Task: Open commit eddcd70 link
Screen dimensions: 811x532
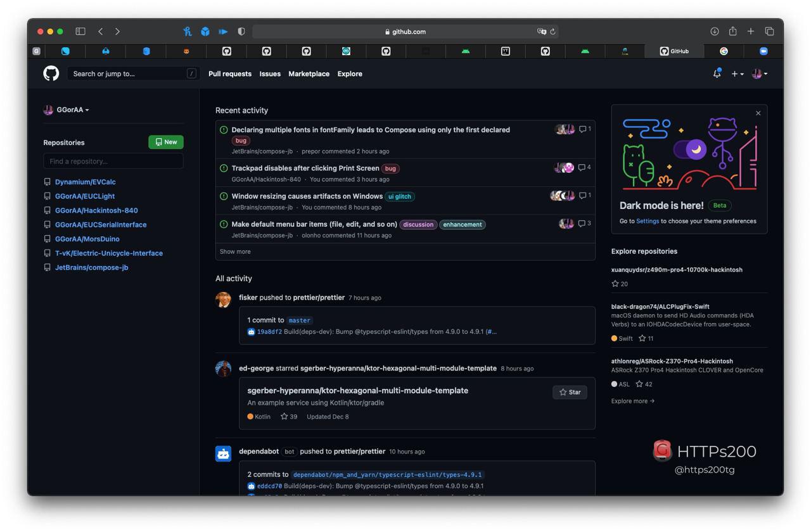Action: tap(269, 486)
